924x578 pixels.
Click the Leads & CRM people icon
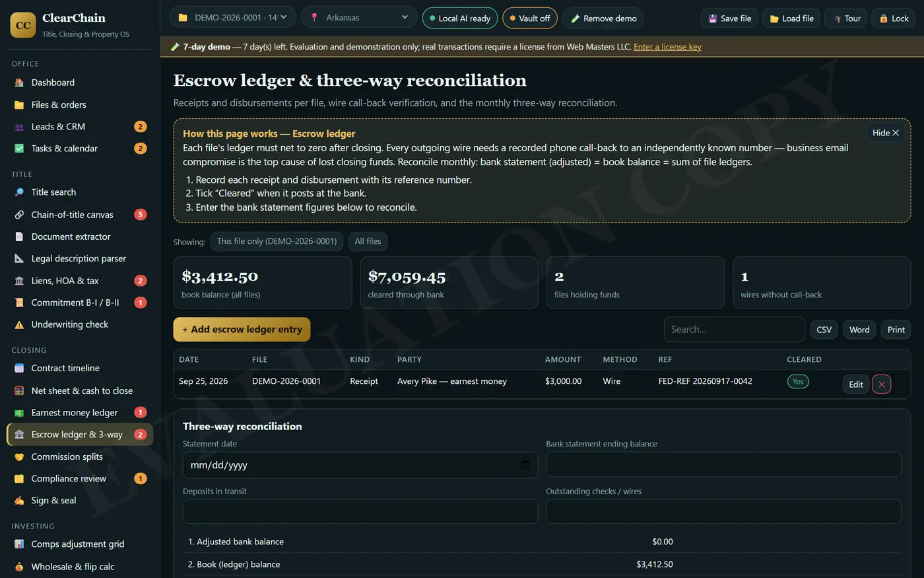coord(19,127)
